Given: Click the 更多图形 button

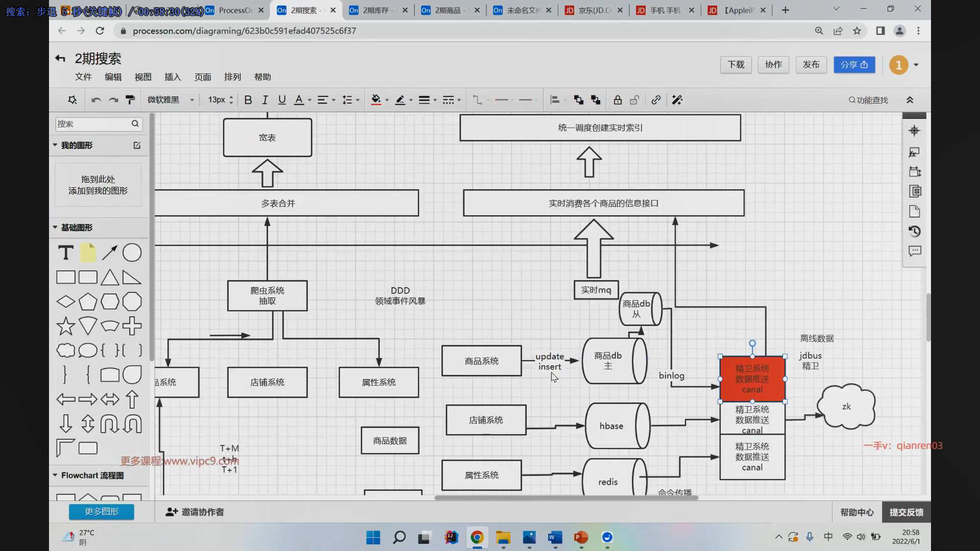Looking at the screenshot, I should click(102, 512).
